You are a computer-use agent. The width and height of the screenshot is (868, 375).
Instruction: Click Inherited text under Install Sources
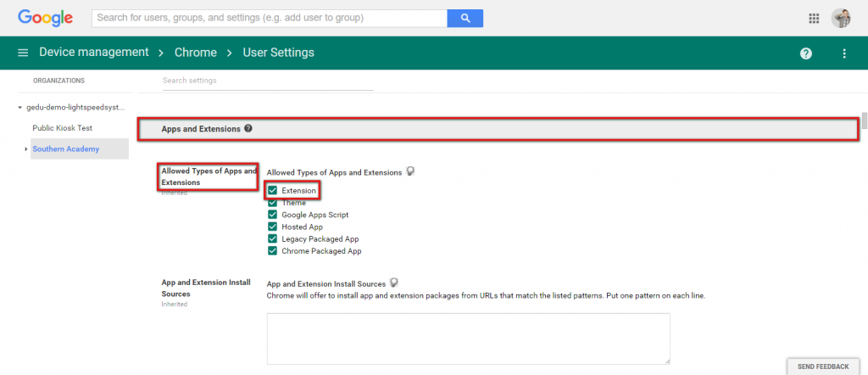click(175, 304)
